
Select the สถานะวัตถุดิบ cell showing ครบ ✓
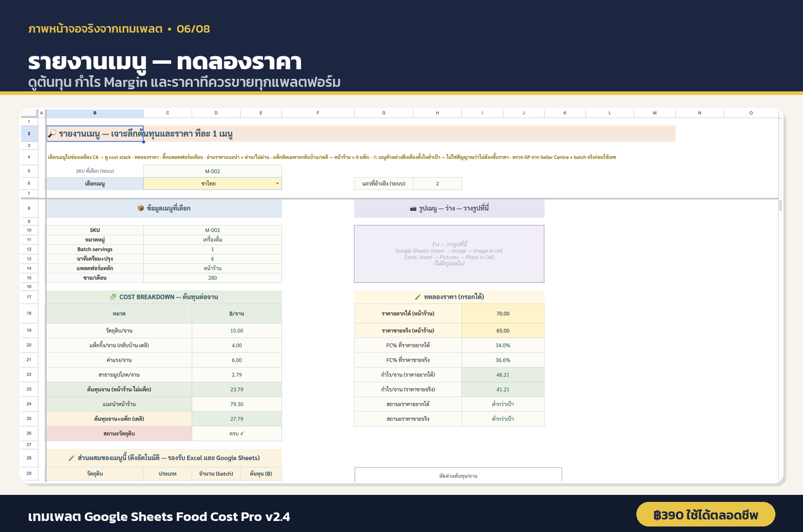(236, 434)
